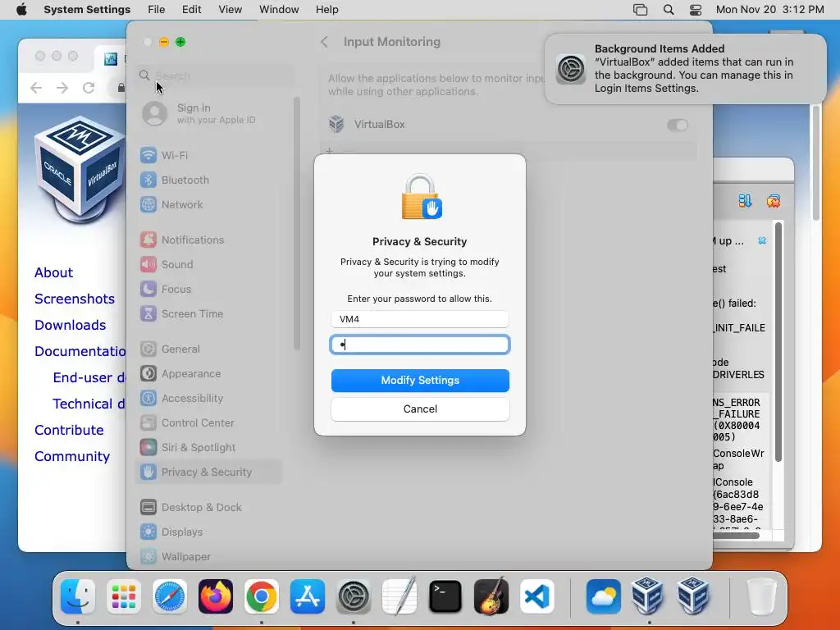
Task: Open Displays settings
Action: pyautogui.click(x=209, y=532)
